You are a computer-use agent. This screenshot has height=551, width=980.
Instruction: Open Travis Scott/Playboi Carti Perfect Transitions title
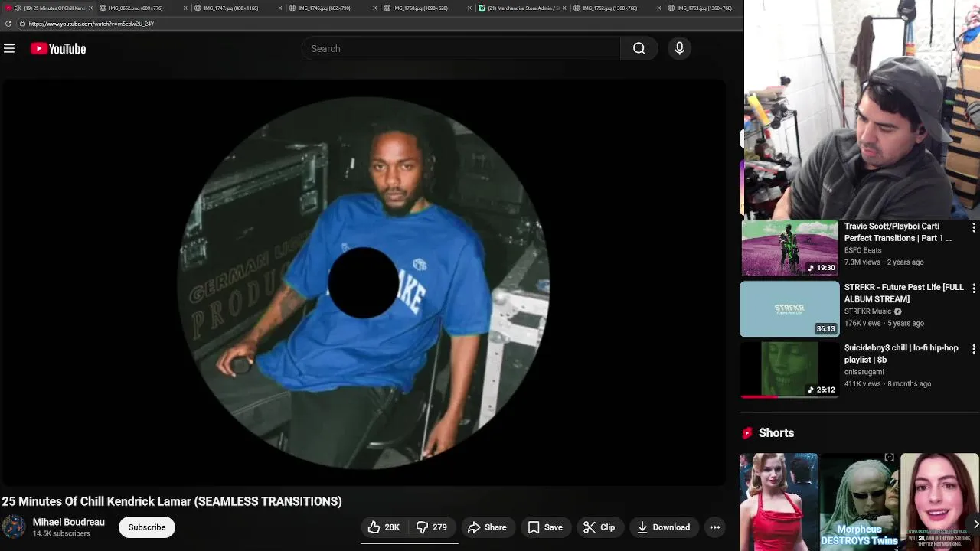(x=898, y=233)
